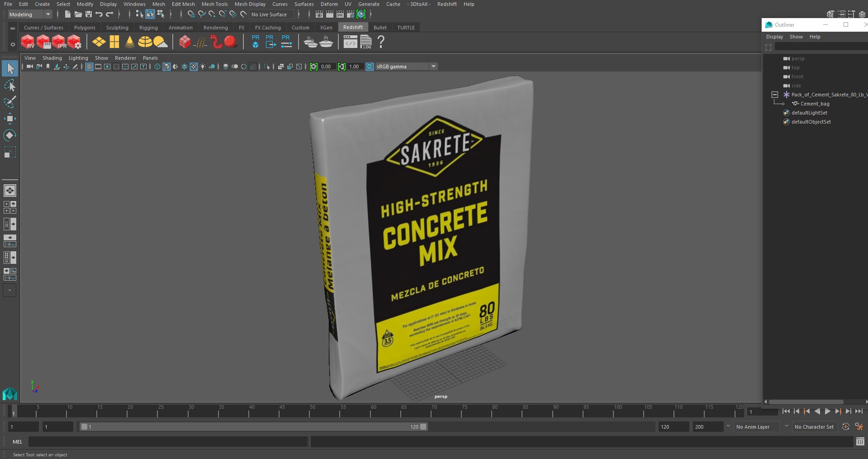The height and width of the screenshot is (459, 868).
Task: Create a Redshift dome light
Action: click(145, 42)
